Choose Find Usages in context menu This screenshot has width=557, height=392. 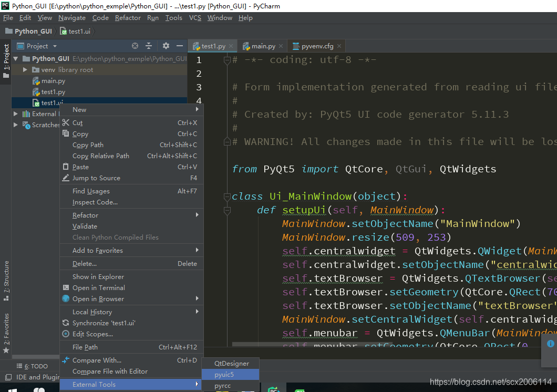point(131,191)
